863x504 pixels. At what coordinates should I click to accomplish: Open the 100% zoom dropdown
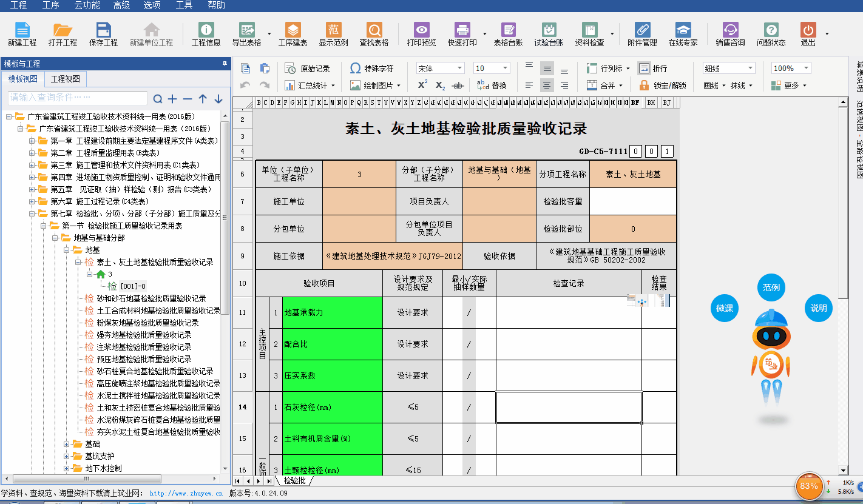pos(791,69)
